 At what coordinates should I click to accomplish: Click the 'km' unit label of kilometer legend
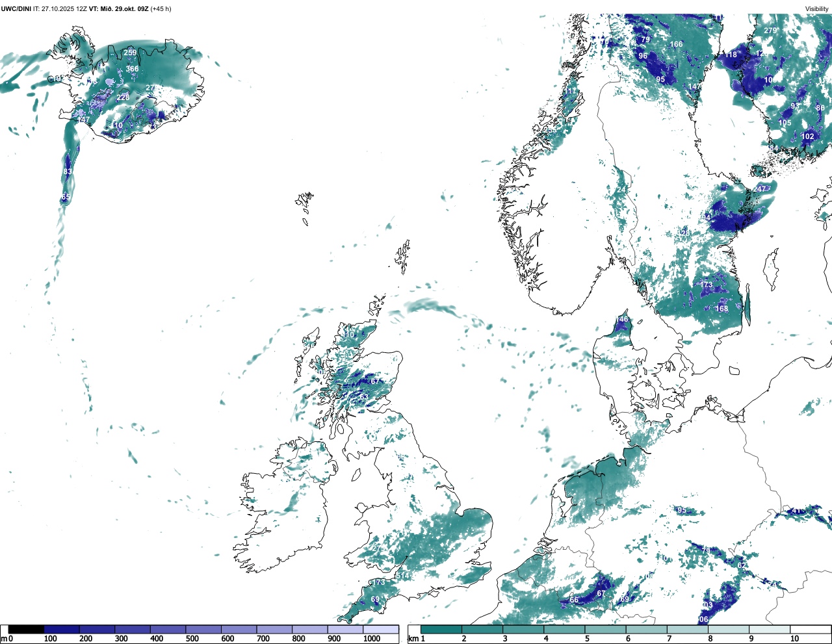point(413,639)
